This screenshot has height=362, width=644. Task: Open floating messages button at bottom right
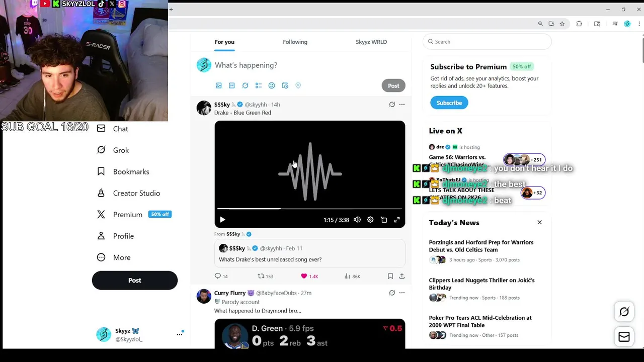click(624, 337)
